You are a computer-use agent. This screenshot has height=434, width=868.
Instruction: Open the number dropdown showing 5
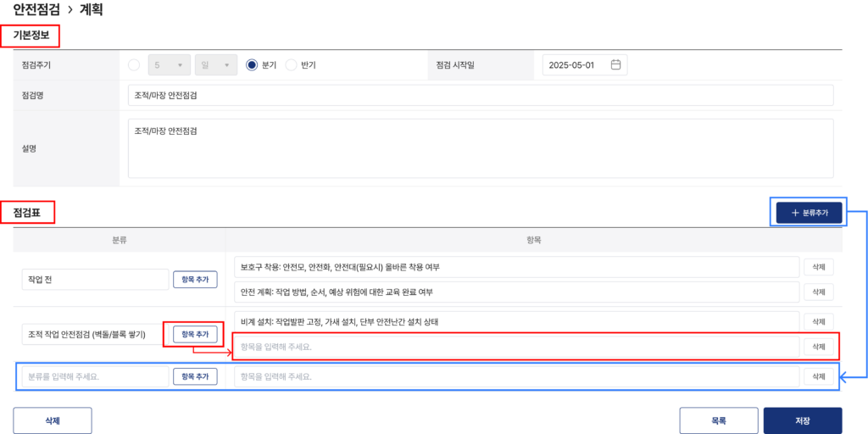click(x=170, y=64)
